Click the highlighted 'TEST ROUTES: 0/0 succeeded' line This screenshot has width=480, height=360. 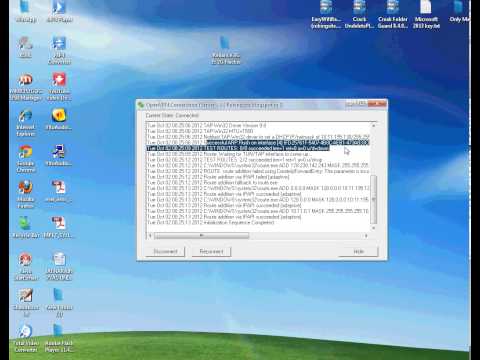[238, 148]
